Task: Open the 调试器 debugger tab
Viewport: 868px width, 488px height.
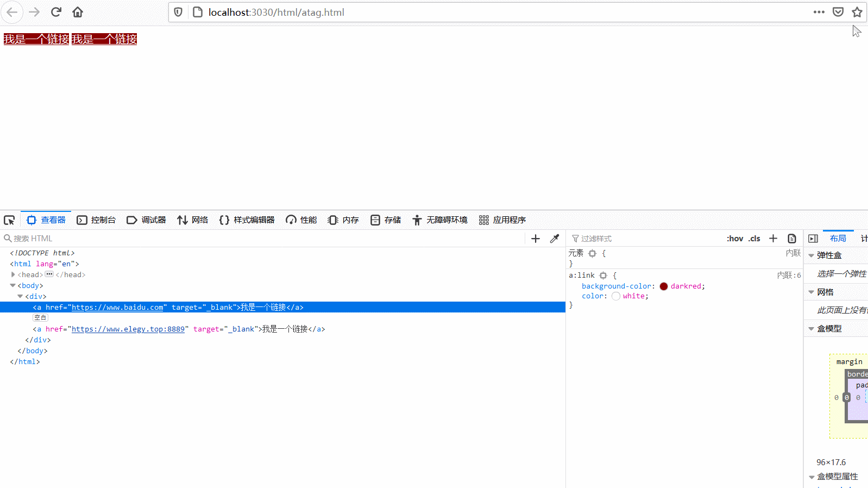Action: click(x=146, y=220)
